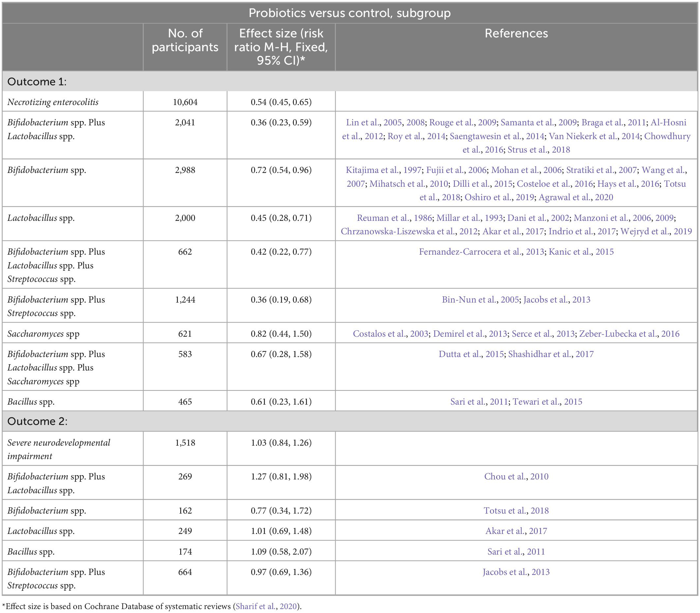700x613 pixels.
Task: Click the 1,518 participants value
Action: coord(185,443)
